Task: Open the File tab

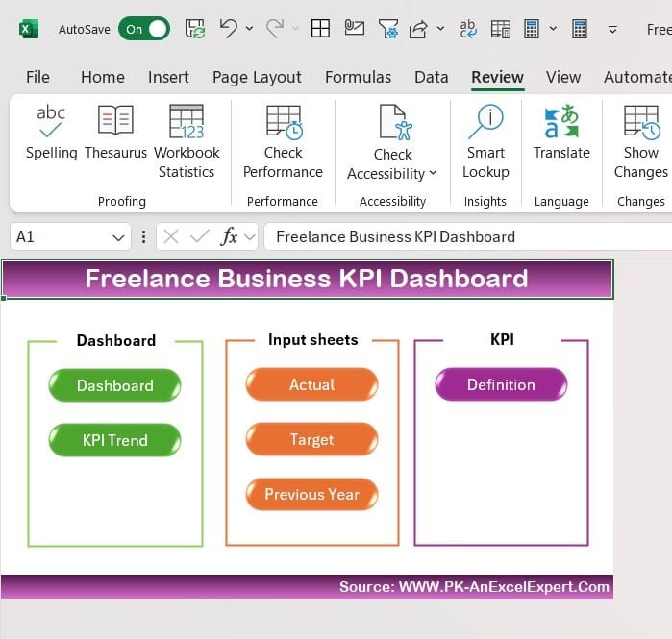Action: (37, 77)
